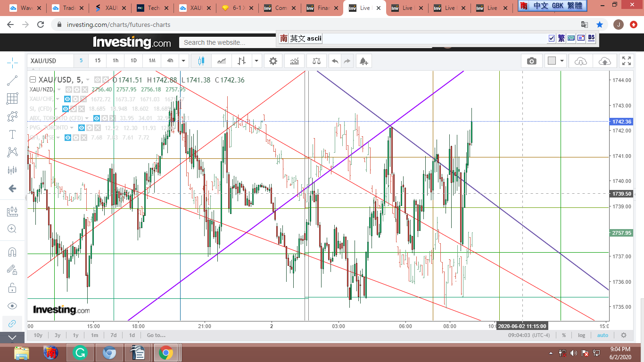
Task: Open chart properties gear icon
Action: tap(273, 61)
